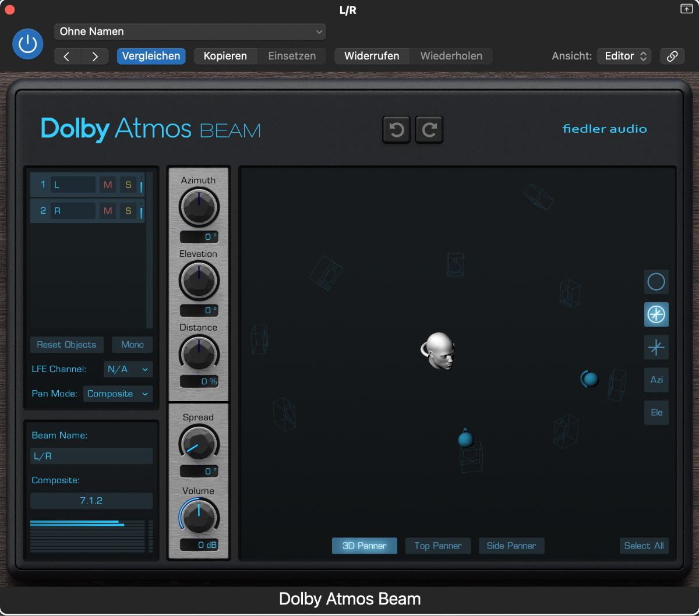Click the link chain icon

tap(672, 56)
